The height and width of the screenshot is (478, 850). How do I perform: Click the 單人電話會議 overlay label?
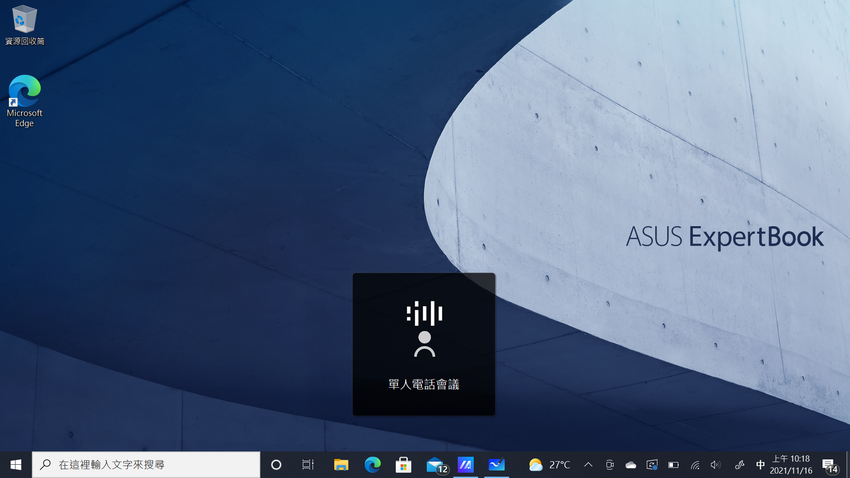click(x=424, y=385)
